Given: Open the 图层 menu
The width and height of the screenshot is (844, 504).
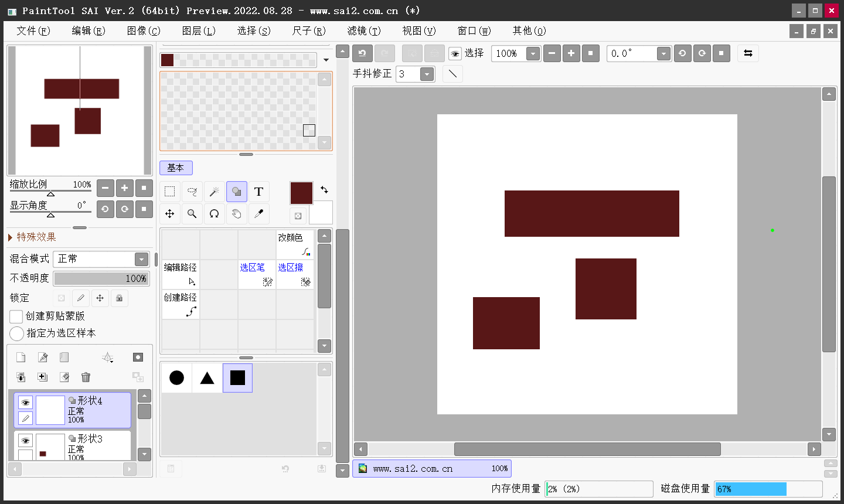Looking at the screenshot, I should [x=199, y=30].
